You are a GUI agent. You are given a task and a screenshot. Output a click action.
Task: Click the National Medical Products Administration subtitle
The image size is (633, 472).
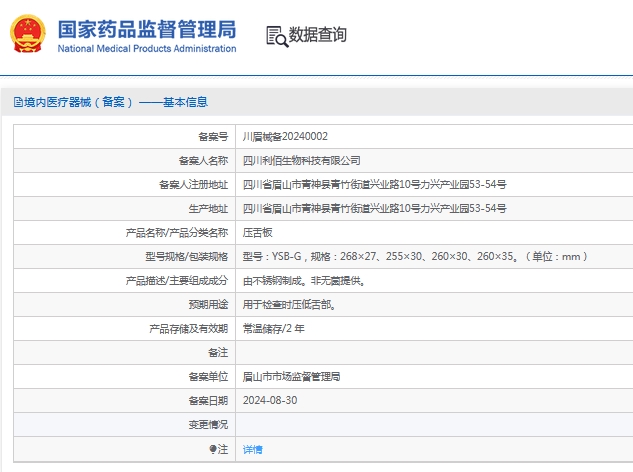tap(147, 48)
